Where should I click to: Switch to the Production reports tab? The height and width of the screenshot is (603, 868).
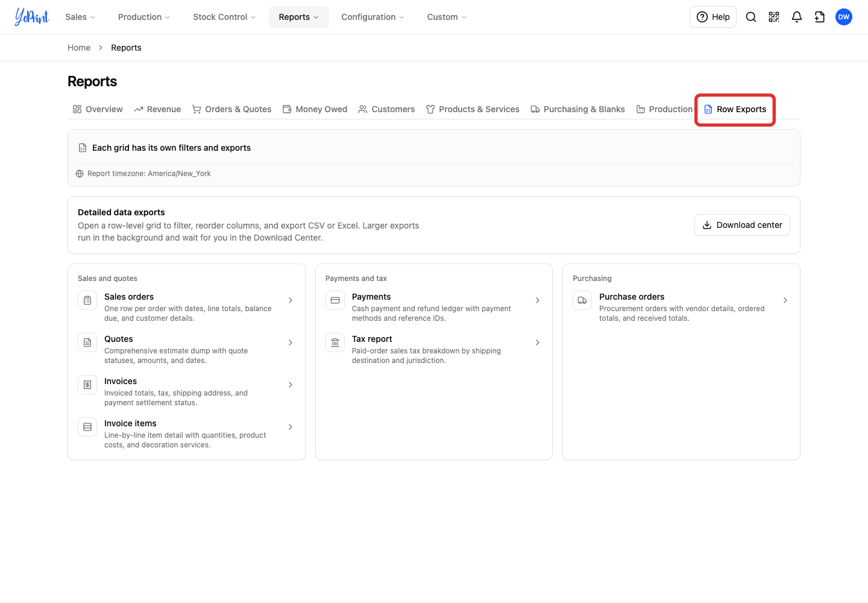[x=664, y=109]
